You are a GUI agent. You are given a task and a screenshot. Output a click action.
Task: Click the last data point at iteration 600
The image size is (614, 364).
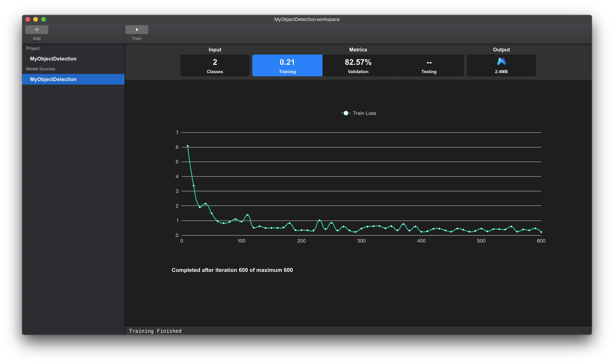541,232
